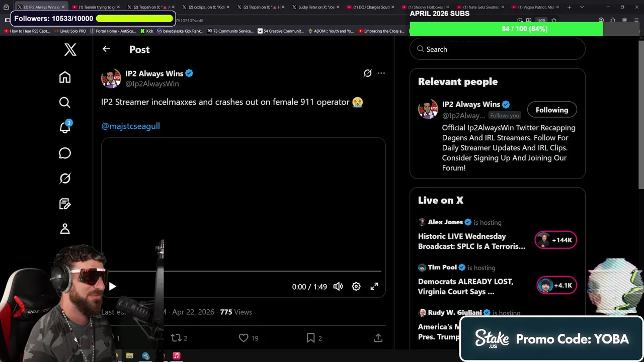Click the Grok explain icon on post

(x=368, y=73)
